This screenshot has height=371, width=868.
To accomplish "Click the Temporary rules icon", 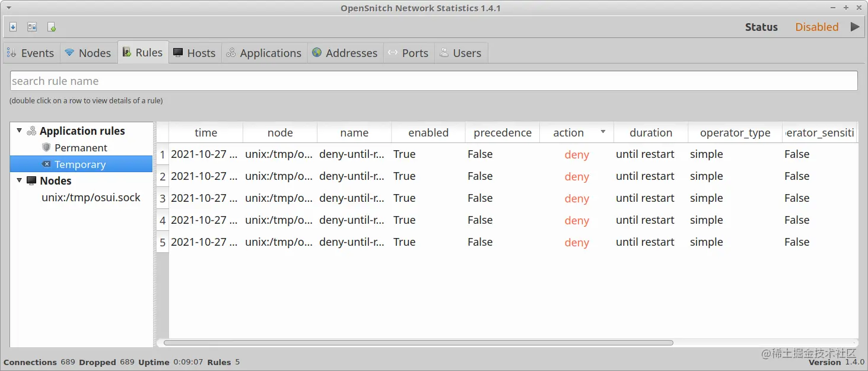I will tap(46, 164).
